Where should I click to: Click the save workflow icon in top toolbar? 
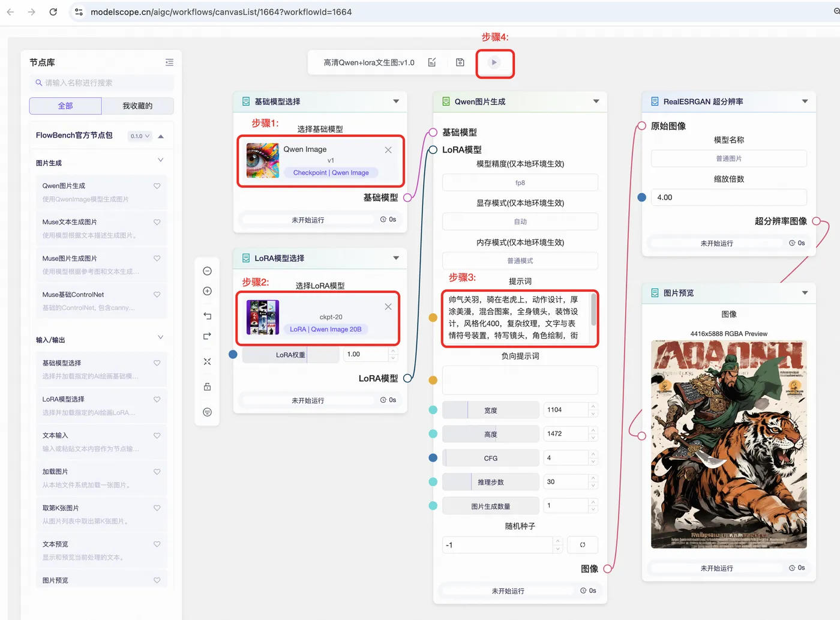click(x=460, y=62)
